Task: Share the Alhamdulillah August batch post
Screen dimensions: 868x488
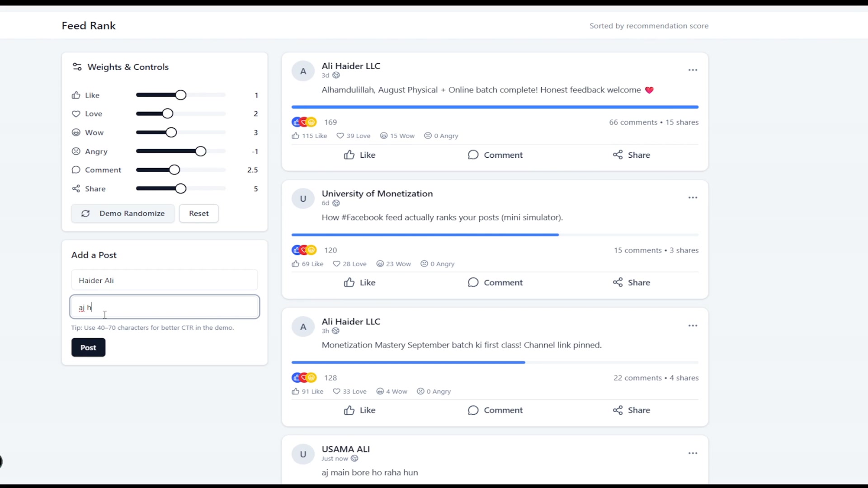Action: 631,155
